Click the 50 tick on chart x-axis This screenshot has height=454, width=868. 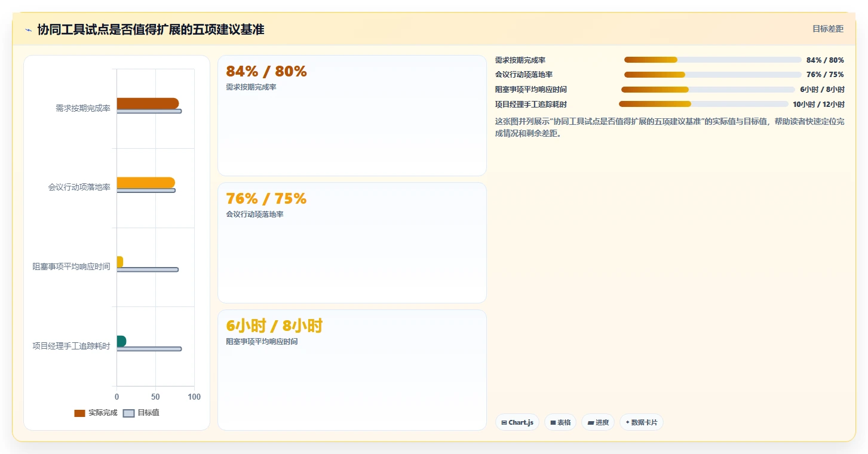[x=155, y=397]
